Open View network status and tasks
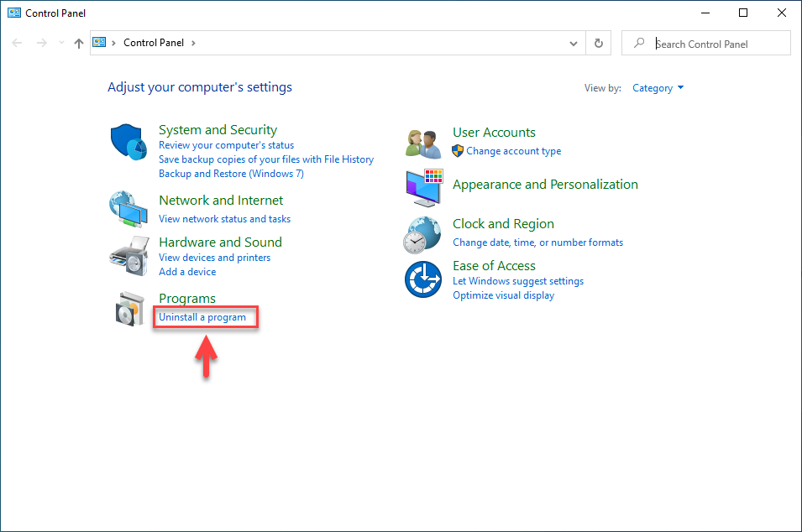 point(224,219)
